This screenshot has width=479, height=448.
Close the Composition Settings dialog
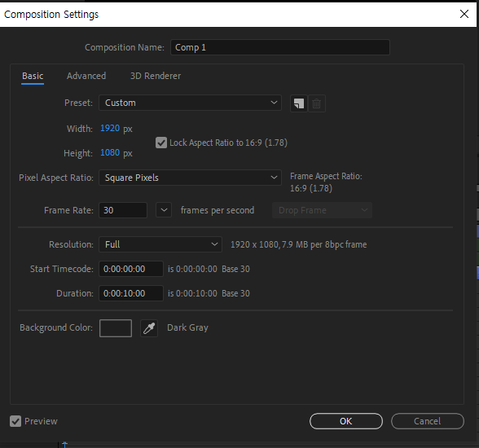point(464,14)
